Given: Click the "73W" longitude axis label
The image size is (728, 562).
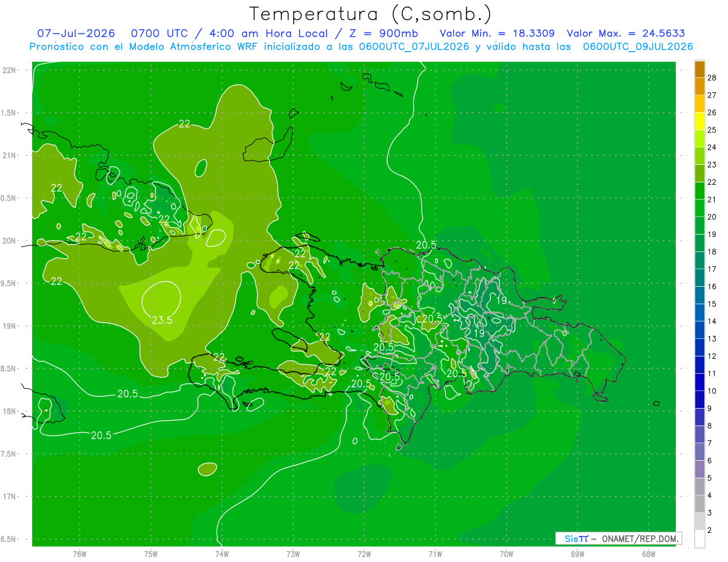Looking at the screenshot, I should (x=293, y=554).
